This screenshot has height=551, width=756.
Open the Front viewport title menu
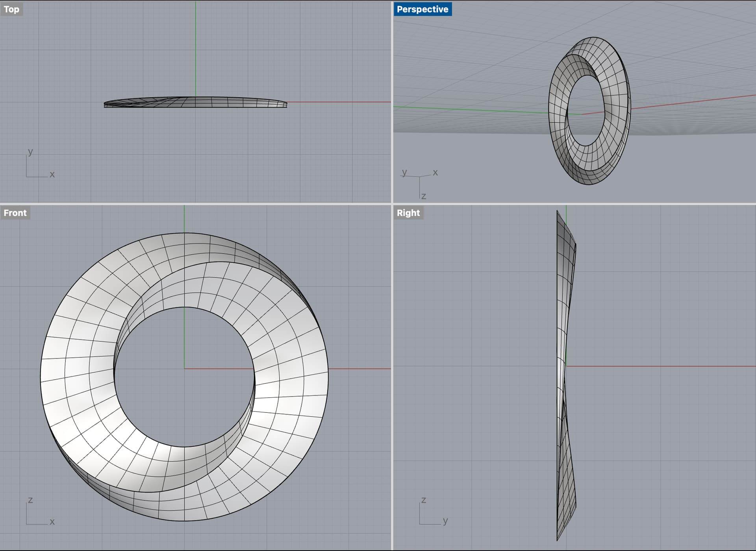(15, 213)
